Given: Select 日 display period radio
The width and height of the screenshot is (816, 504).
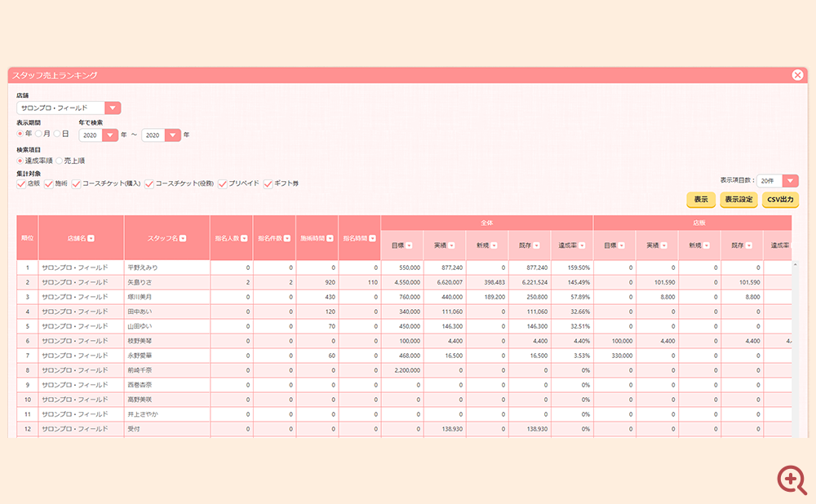Looking at the screenshot, I should coord(57,134).
